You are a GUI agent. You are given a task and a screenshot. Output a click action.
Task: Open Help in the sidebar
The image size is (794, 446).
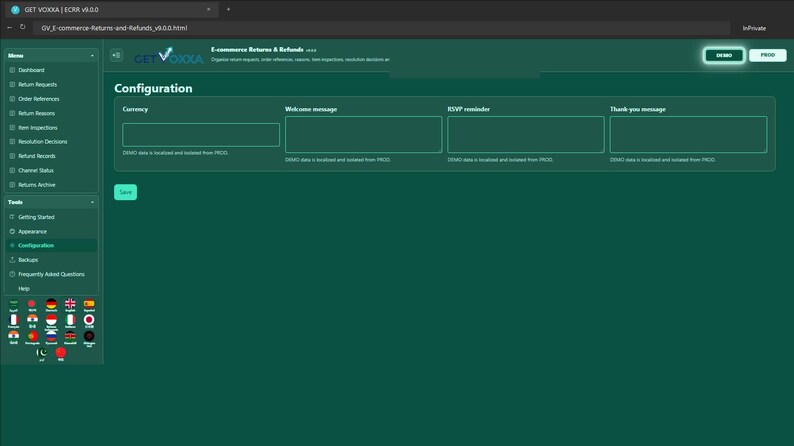point(51,289)
